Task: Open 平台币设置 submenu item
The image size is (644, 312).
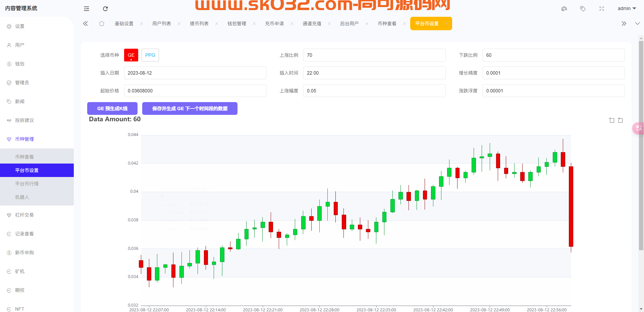Action: click(37, 170)
